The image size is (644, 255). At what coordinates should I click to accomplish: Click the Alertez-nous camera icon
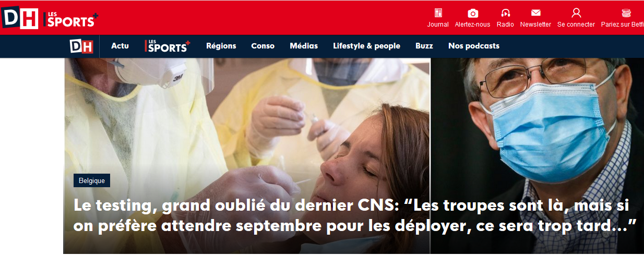pyautogui.click(x=473, y=13)
